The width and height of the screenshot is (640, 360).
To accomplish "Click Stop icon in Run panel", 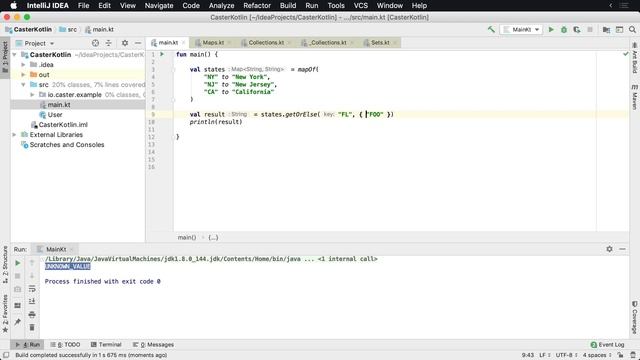I will [18, 276].
